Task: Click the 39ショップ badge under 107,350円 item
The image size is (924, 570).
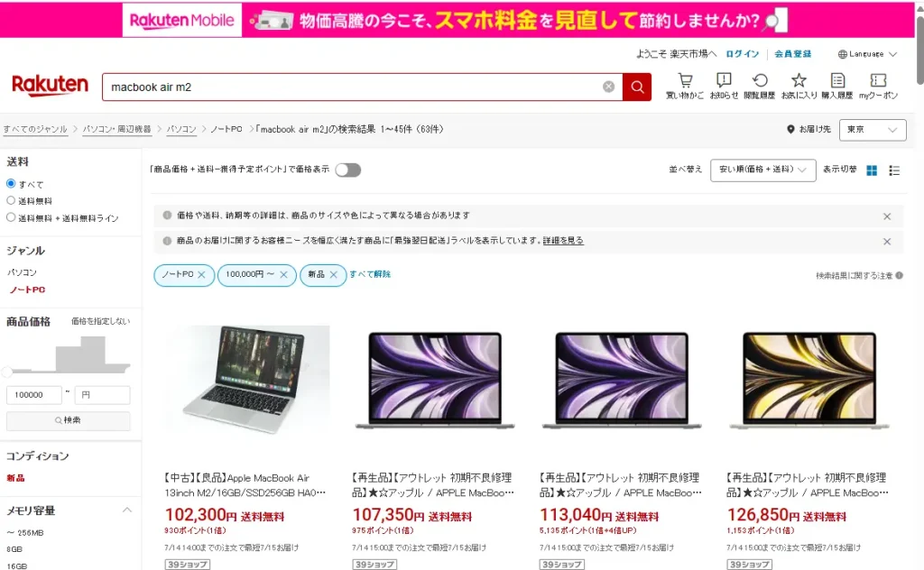Action: (374, 565)
